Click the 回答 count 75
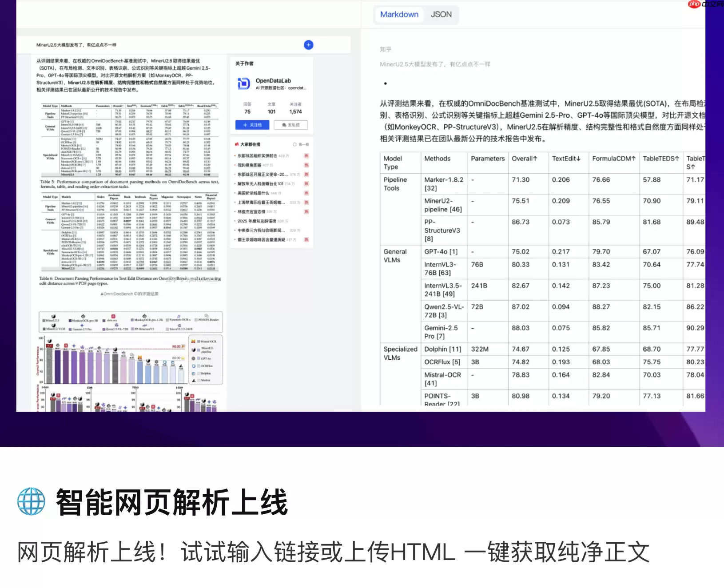 tap(247, 112)
